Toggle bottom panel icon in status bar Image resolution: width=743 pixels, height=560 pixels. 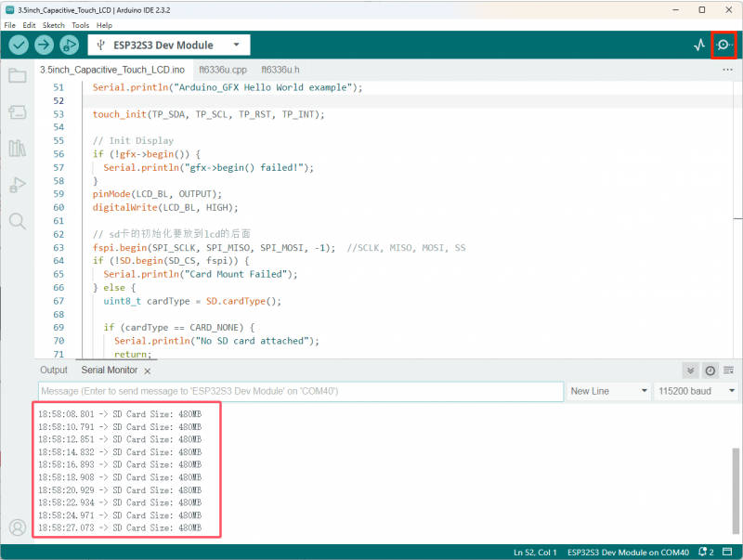point(727,552)
